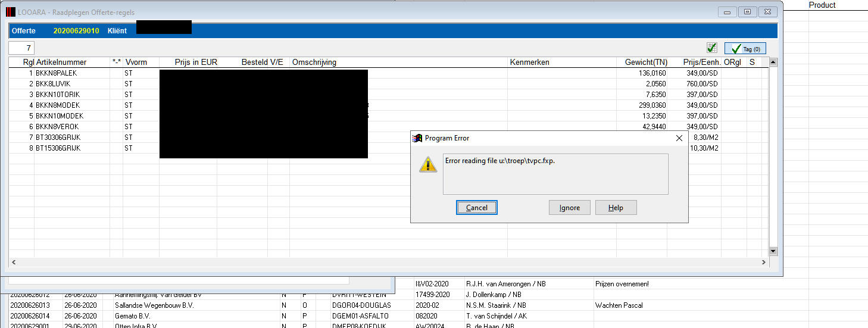The height and width of the screenshot is (328, 868).
Task: Open Help from the Program Error dialog
Action: [x=616, y=207]
